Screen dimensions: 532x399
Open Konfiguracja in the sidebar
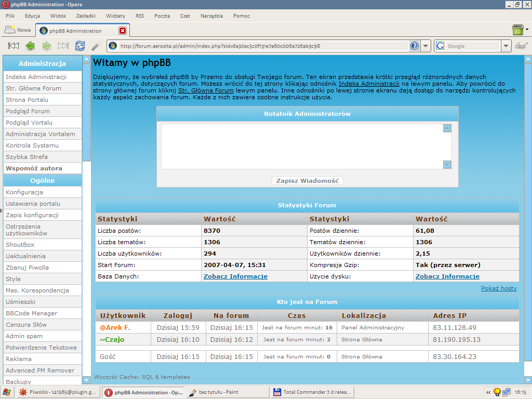(x=43, y=192)
